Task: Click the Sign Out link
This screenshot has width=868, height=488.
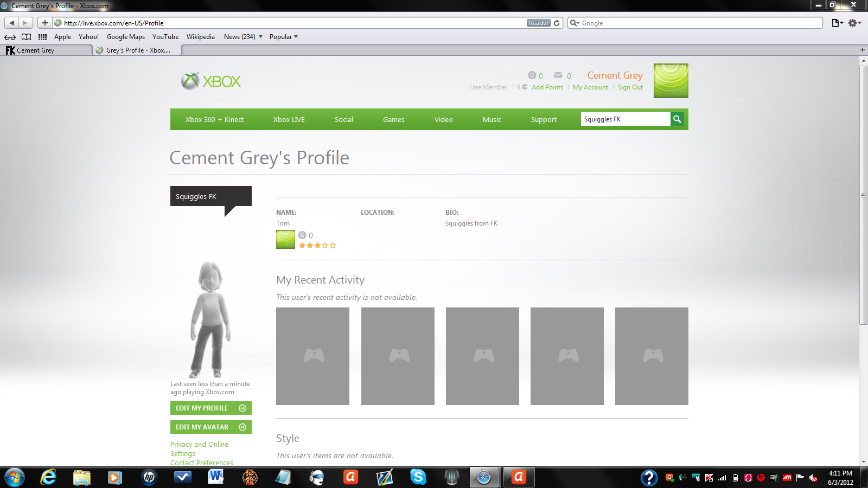Action: (630, 87)
